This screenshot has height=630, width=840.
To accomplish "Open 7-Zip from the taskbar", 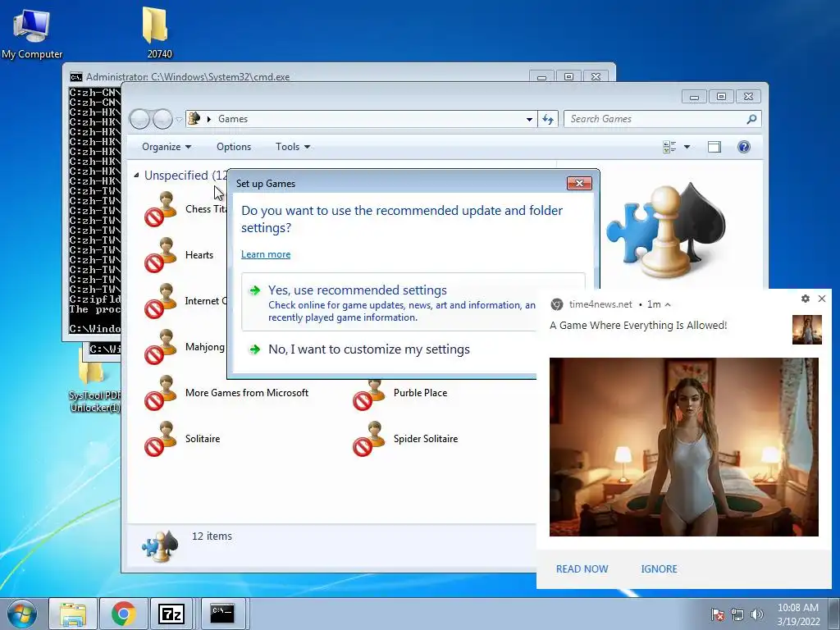I will (171, 614).
